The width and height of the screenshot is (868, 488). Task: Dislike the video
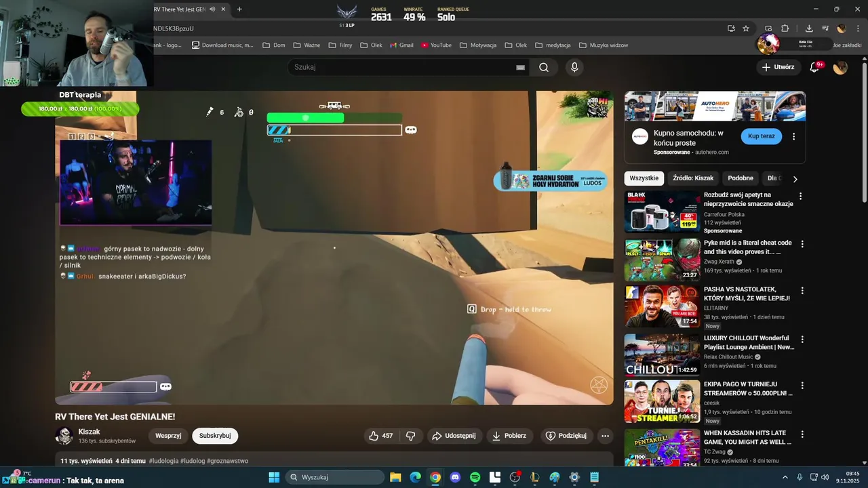pyautogui.click(x=411, y=436)
